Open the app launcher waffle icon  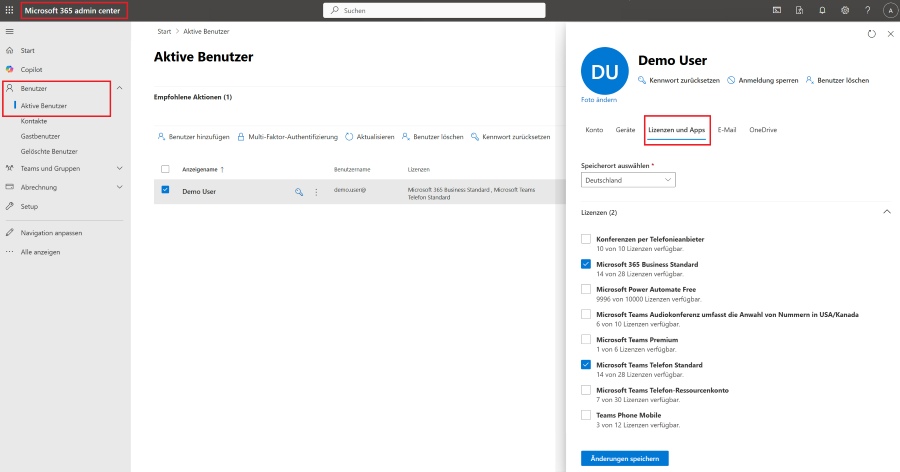click(9, 10)
